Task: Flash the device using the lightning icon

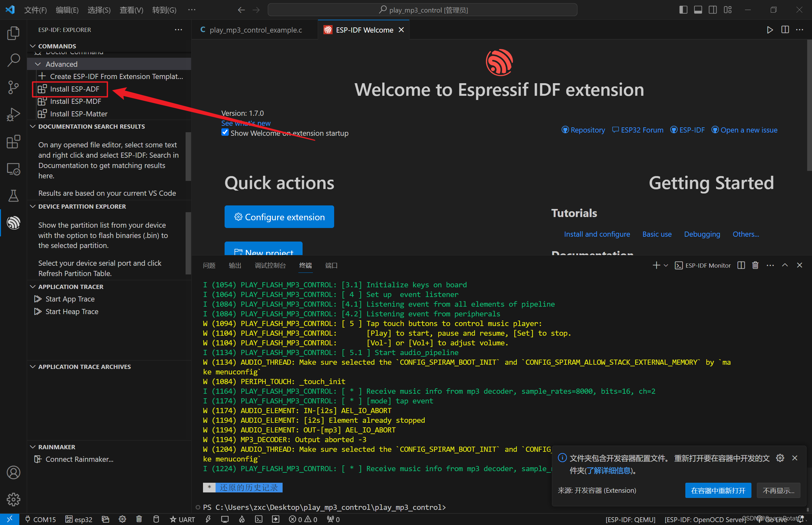Action: coord(208,519)
